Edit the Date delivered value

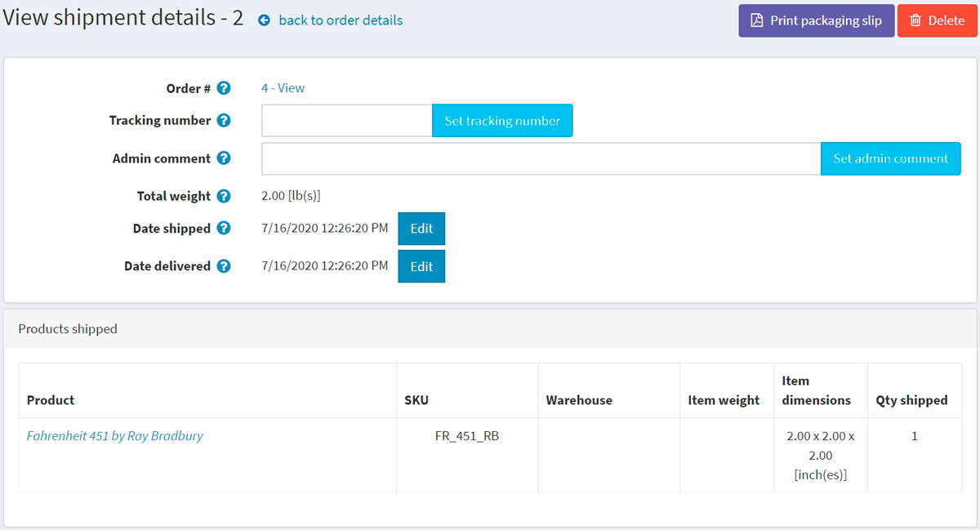click(x=421, y=266)
